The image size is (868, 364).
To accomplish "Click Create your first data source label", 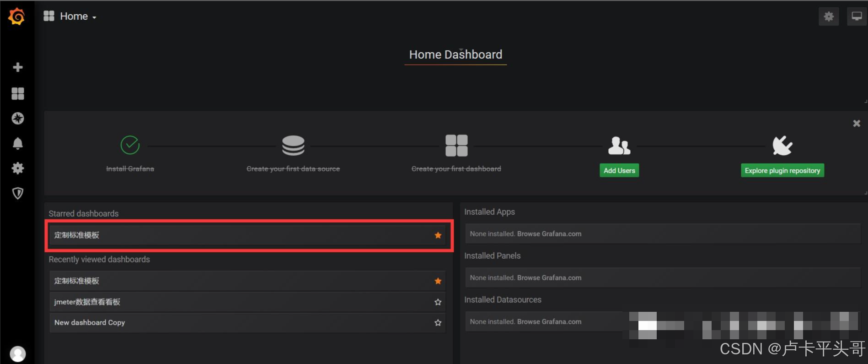I will (293, 168).
